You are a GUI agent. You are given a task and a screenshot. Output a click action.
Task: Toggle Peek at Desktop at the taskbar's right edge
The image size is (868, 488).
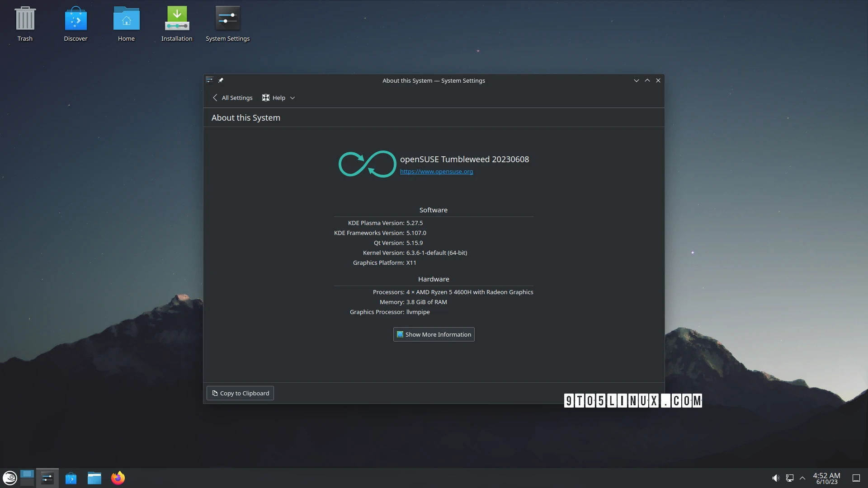(857, 478)
